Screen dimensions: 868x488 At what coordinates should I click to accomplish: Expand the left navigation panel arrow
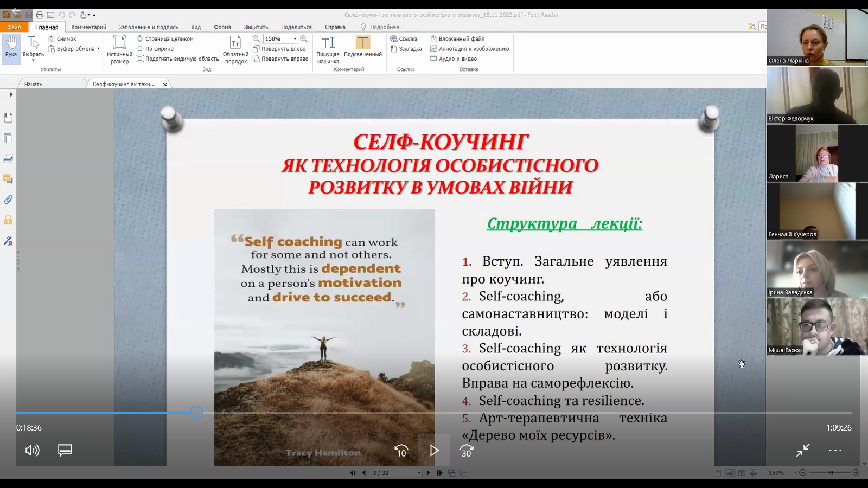[x=11, y=95]
